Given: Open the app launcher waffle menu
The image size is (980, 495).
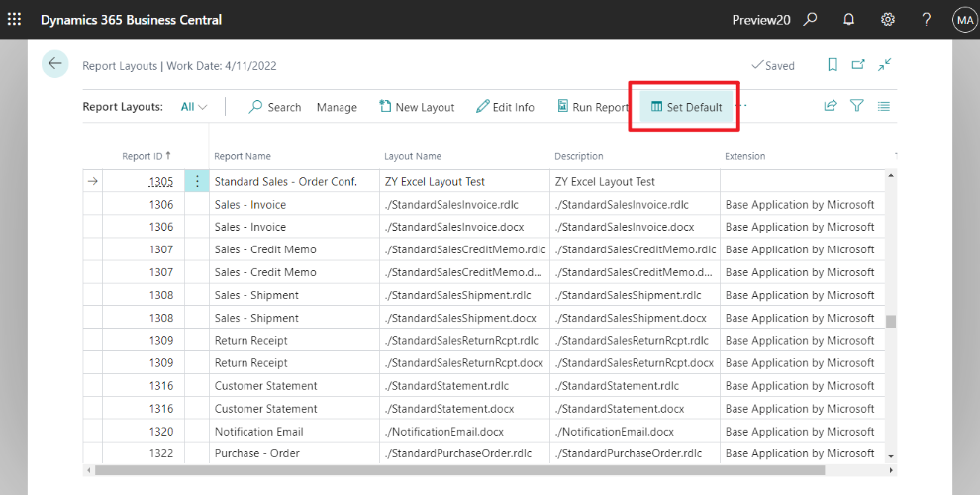Looking at the screenshot, I should click(14, 20).
